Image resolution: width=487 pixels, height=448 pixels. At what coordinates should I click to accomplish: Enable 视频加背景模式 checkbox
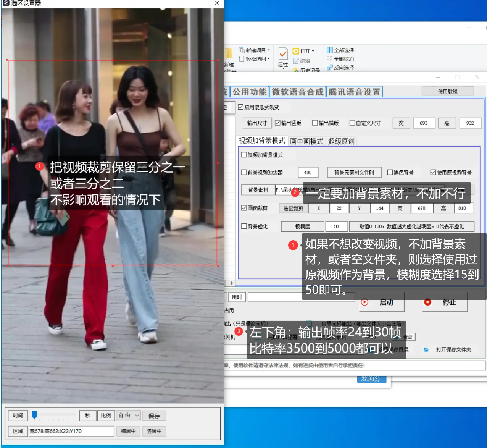tap(244, 155)
